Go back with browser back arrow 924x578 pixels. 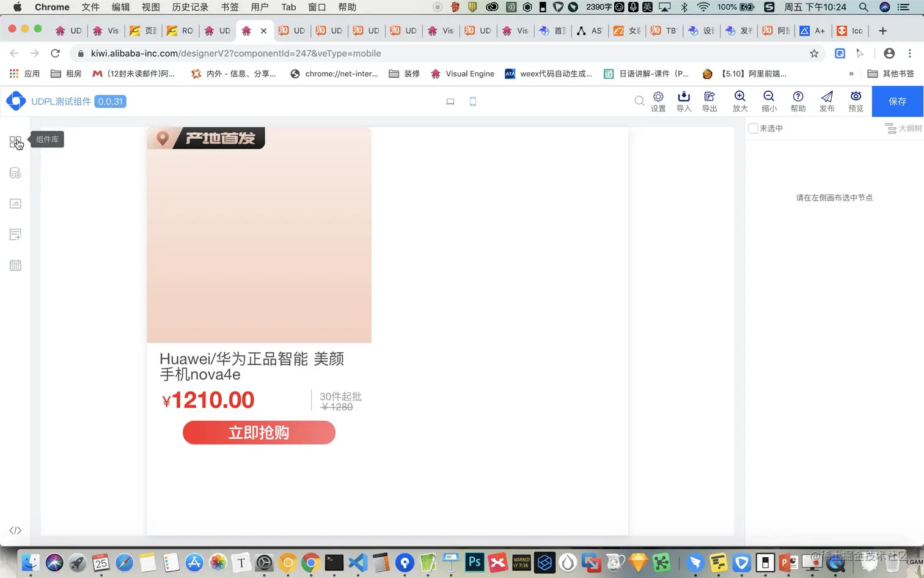tap(14, 53)
